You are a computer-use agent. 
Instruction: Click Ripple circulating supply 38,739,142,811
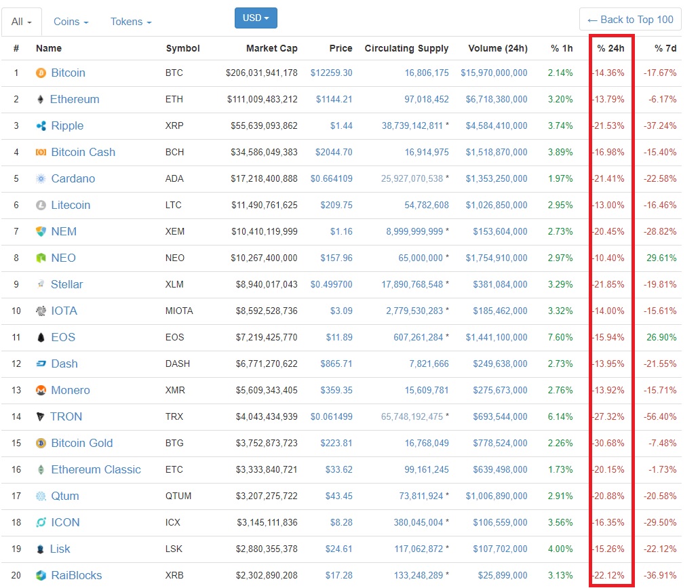[x=412, y=126]
